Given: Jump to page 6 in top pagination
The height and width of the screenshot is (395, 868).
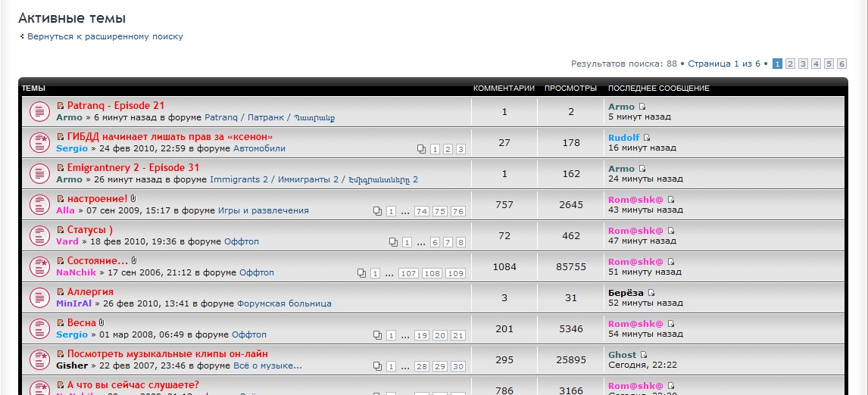Looking at the screenshot, I should (x=841, y=64).
